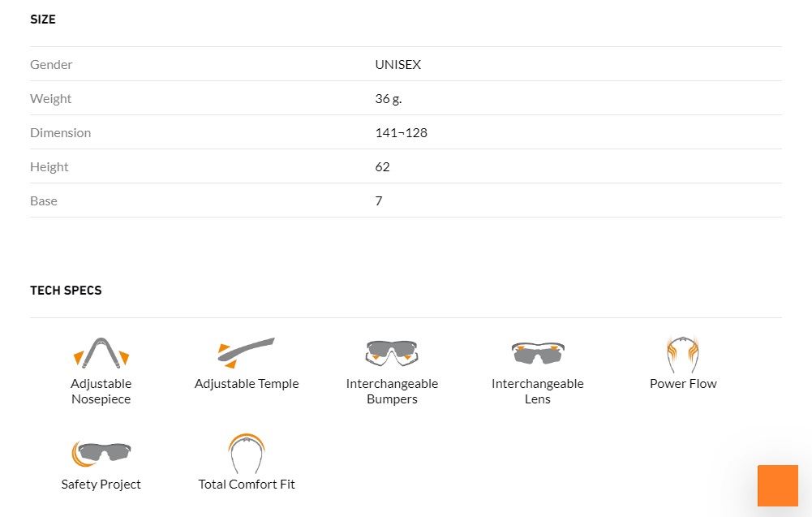Viewport: 812px width, 517px height.
Task: Click the TECH SPECS section heading
Action: click(x=66, y=291)
